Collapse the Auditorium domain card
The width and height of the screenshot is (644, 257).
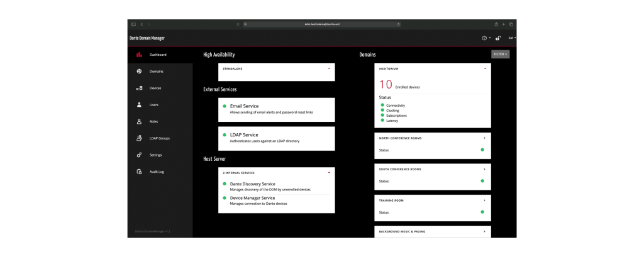485,68
